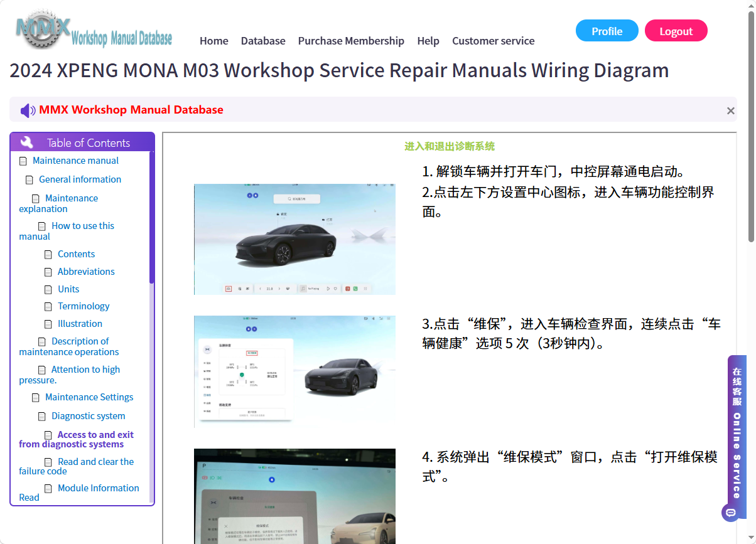This screenshot has width=756, height=544.
Task: Click document icon beside Diagnostic system
Action: (x=42, y=417)
